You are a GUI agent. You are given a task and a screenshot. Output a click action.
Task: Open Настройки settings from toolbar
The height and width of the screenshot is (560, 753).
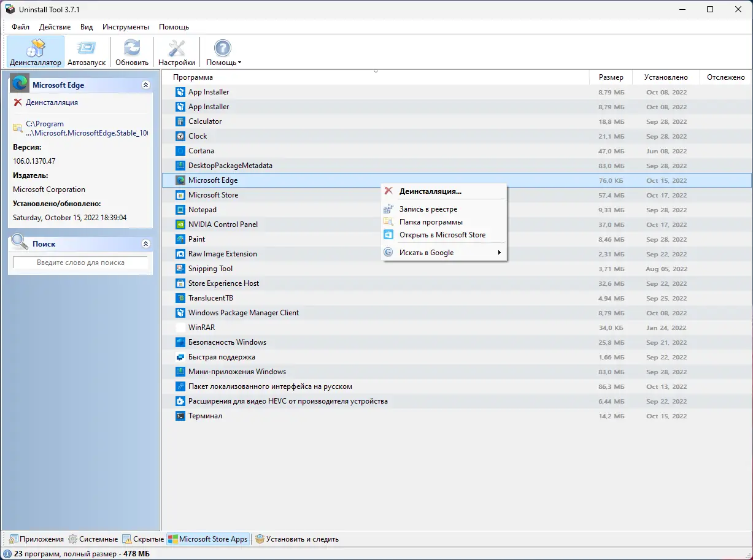click(x=177, y=52)
